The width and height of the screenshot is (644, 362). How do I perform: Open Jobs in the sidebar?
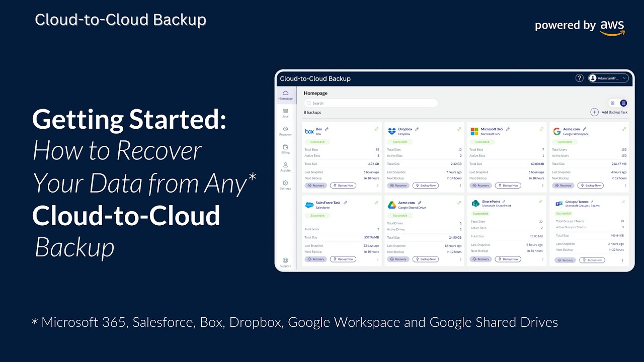(285, 113)
